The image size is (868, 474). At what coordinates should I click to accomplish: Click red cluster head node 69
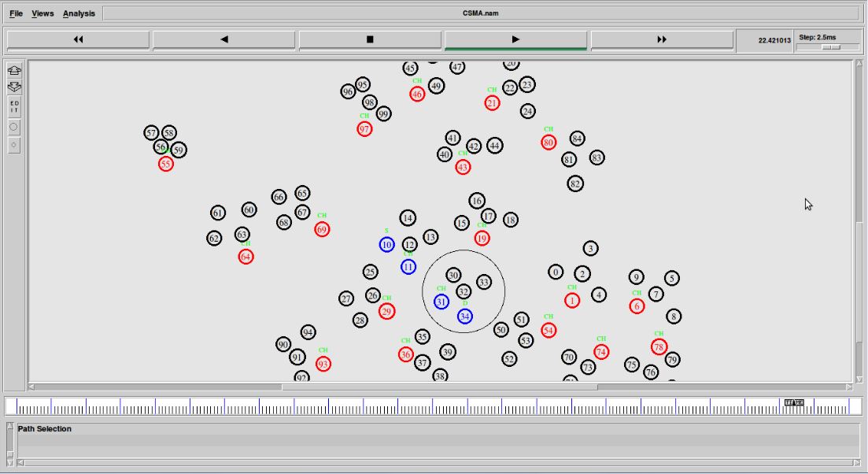(x=322, y=230)
